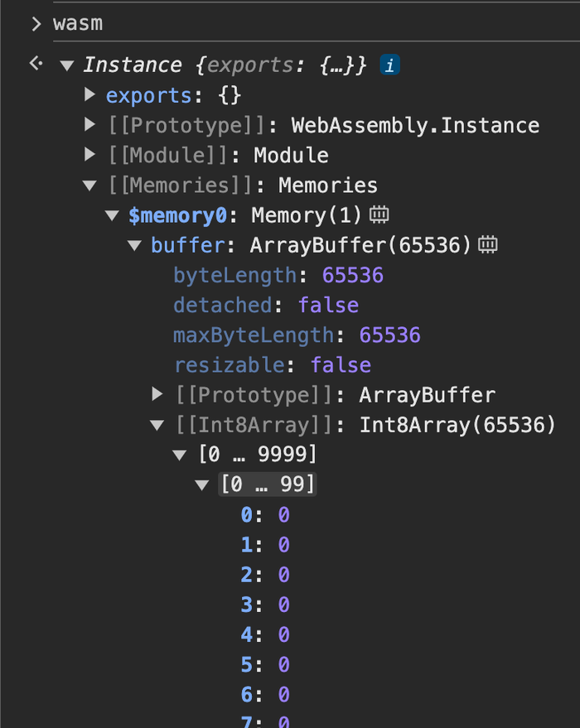Select the maxByteLength: 65536 row
The height and width of the screenshot is (728, 580).
point(297,335)
